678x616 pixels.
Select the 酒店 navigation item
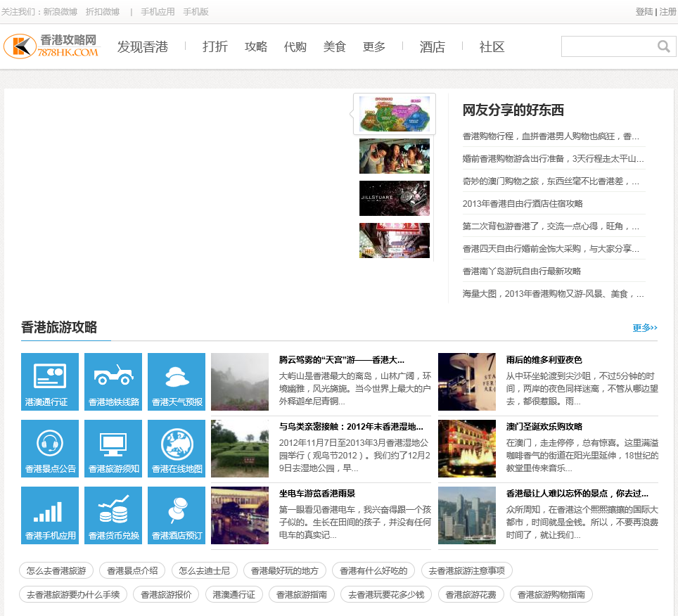click(433, 47)
